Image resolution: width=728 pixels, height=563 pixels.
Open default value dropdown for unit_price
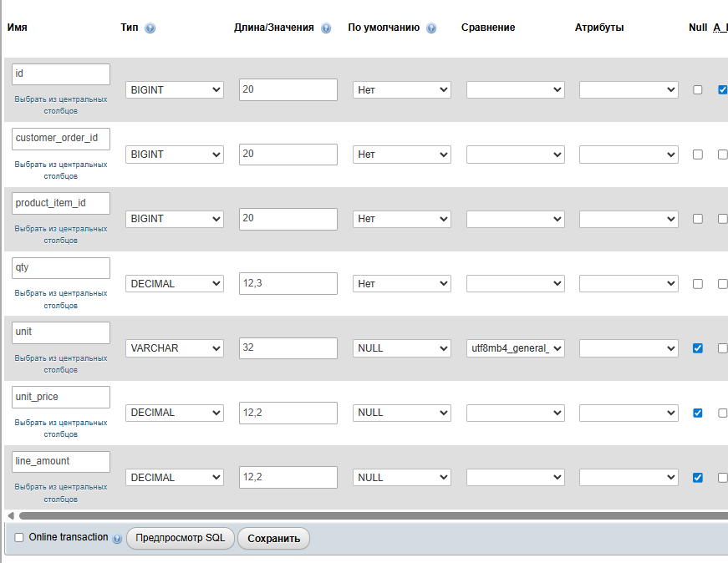tap(401, 413)
